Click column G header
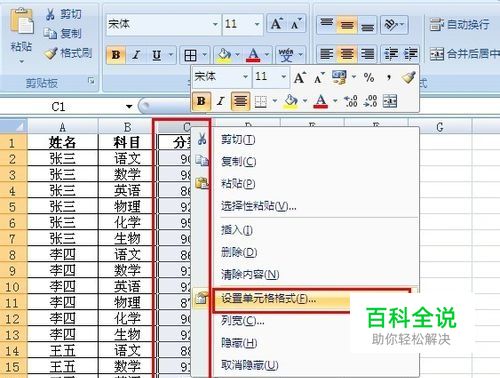 pyautogui.click(x=440, y=127)
